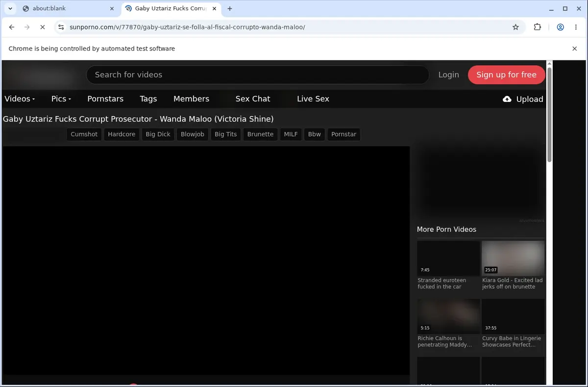
Task: Select the Hardcore tag
Action: [122, 134]
